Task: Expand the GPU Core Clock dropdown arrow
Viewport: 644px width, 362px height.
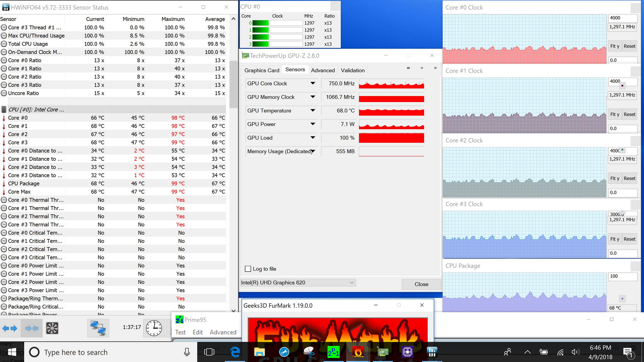Action: point(313,83)
